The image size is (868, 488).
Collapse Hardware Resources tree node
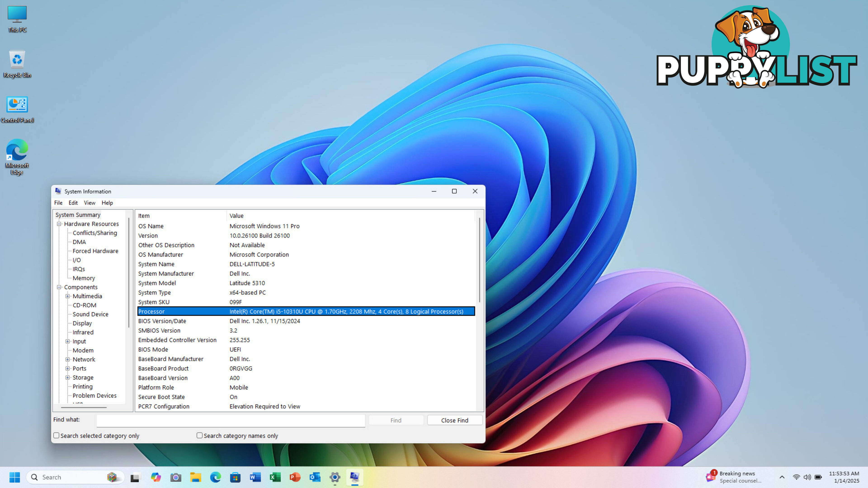[x=59, y=224]
